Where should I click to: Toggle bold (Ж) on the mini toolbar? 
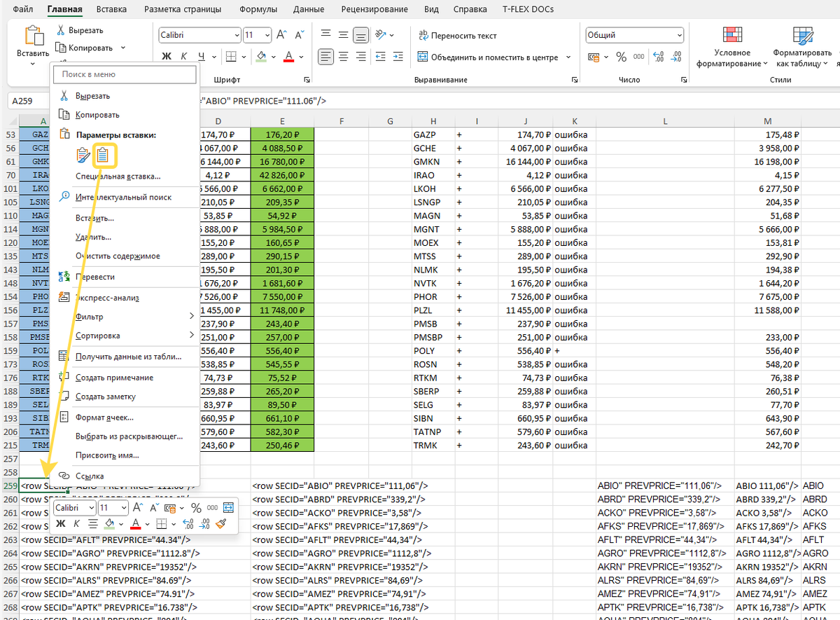coord(60,523)
